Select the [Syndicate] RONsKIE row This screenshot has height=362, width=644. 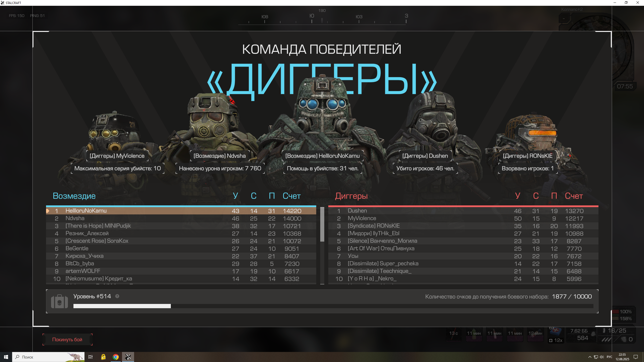[x=463, y=226]
